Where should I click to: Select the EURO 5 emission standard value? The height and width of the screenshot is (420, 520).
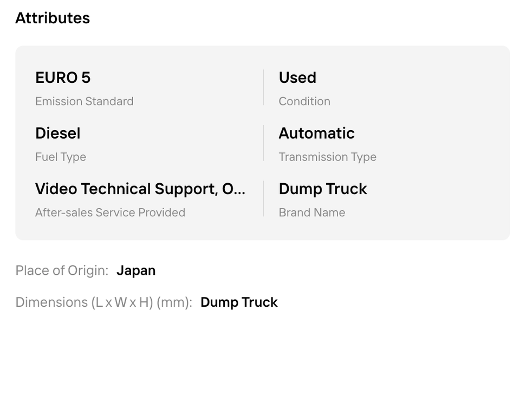point(63,77)
